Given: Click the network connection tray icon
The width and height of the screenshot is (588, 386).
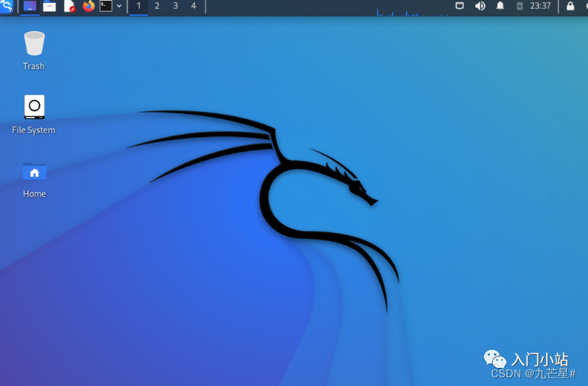Looking at the screenshot, I should (x=459, y=6).
